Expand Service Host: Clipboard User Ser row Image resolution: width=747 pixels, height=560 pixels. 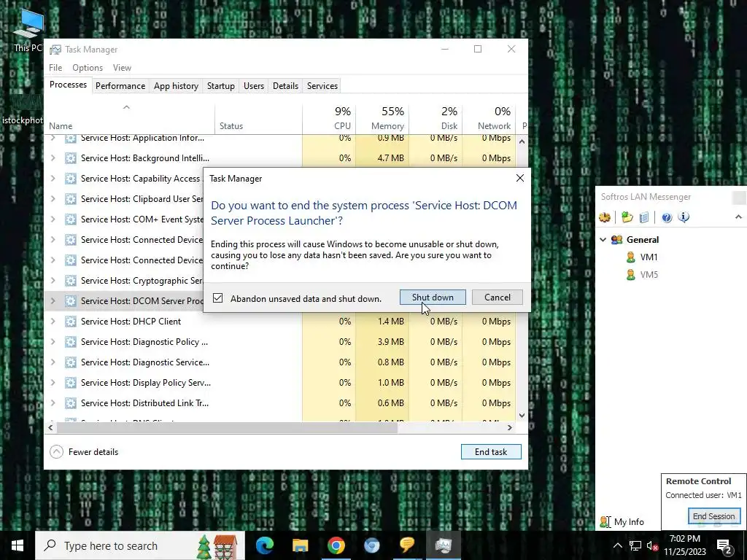tap(53, 199)
